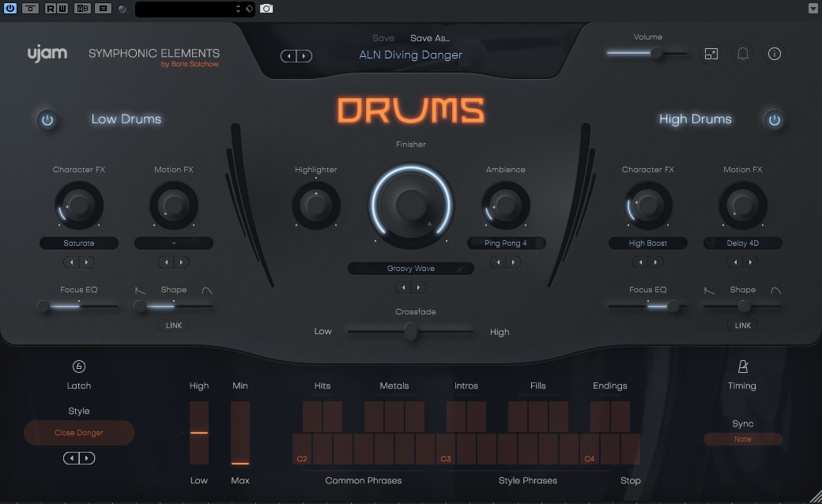Toggle the High Drums power button
The width and height of the screenshot is (822, 504).
[775, 120]
